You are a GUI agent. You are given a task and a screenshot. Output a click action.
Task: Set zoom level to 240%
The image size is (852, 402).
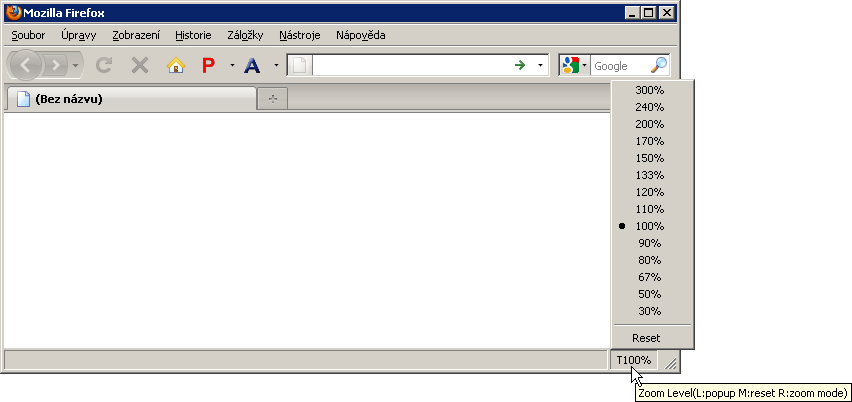(x=653, y=107)
